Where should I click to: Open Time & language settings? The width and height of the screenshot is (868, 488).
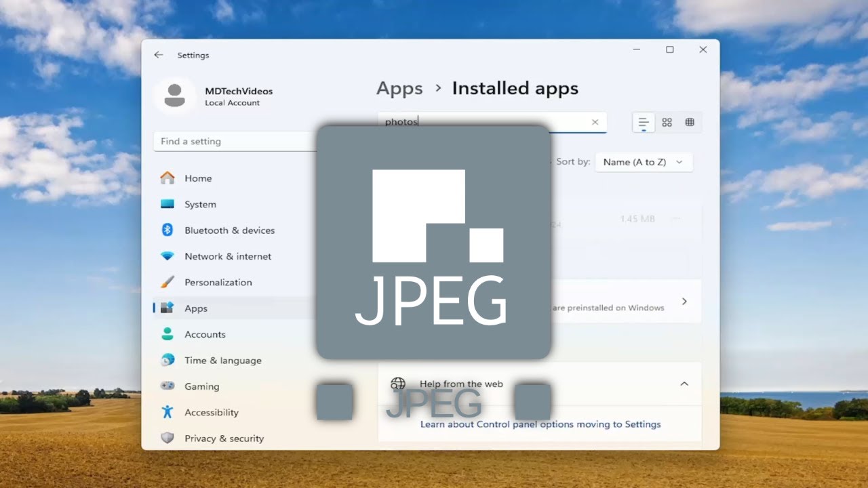(222, 361)
